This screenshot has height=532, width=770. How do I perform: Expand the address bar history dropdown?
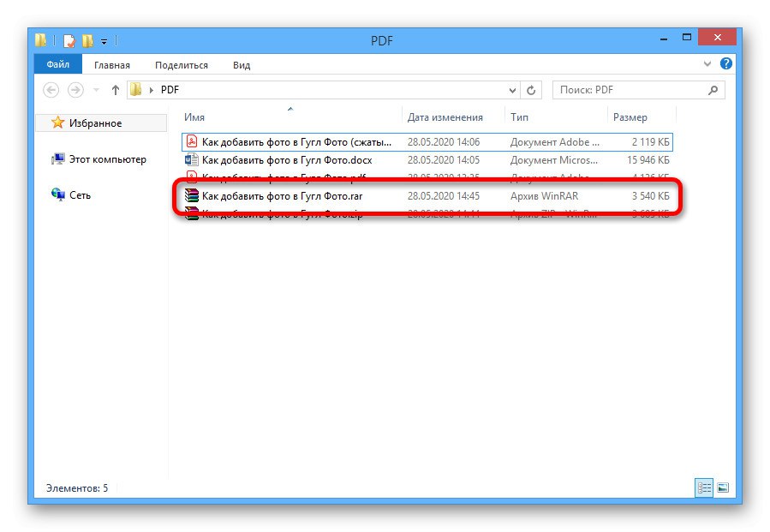point(512,91)
